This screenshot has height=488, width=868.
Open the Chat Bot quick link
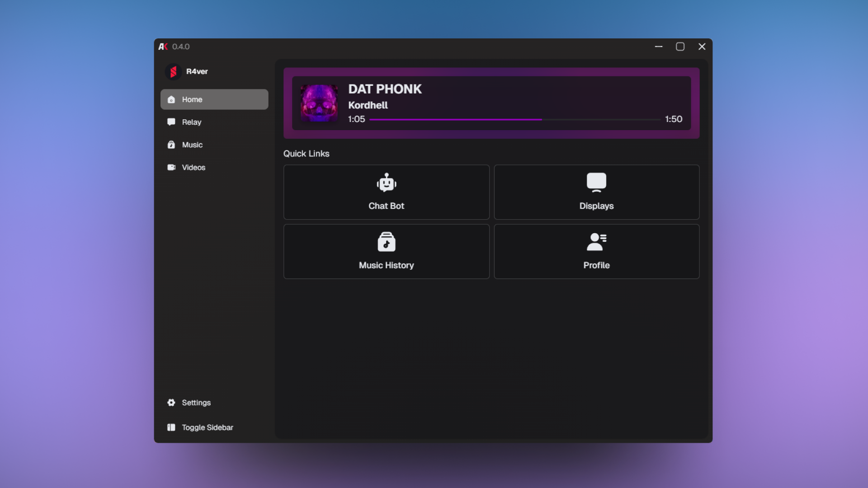pos(386,192)
